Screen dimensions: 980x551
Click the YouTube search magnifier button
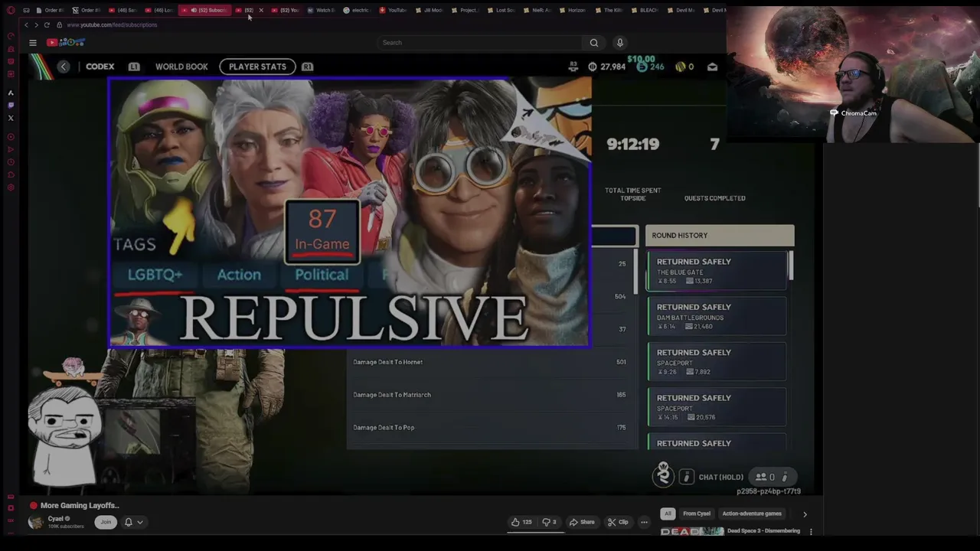pos(594,43)
